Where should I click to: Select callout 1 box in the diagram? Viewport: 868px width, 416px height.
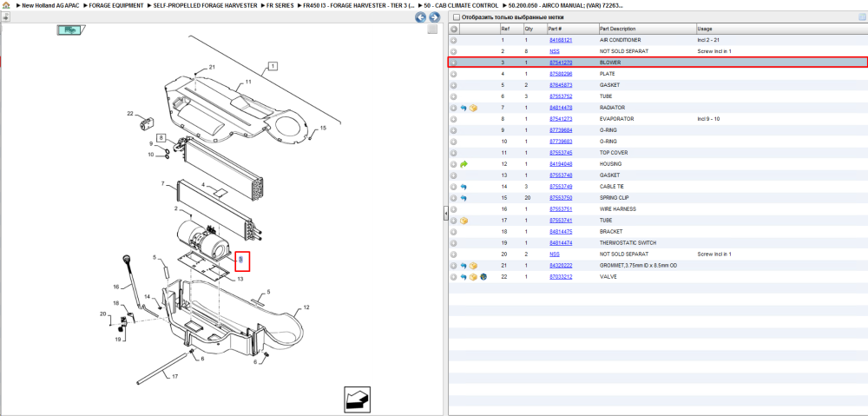(x=273, y=66)
